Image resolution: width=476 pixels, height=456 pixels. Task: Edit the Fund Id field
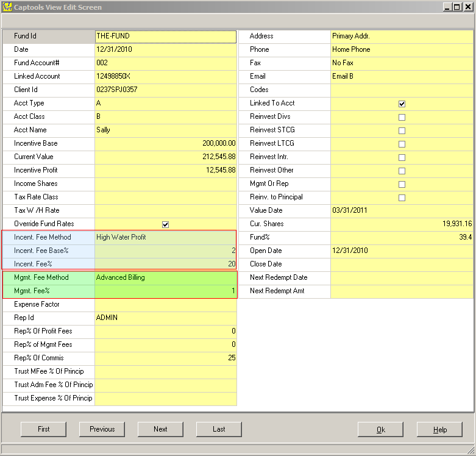pyautogui.click(x=165, y=36)
